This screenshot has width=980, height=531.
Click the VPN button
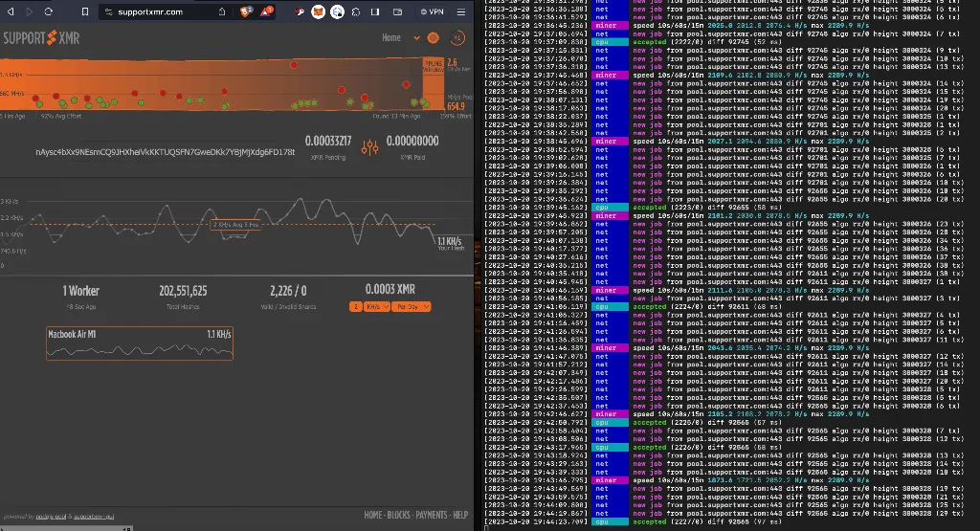pos(432,11)
